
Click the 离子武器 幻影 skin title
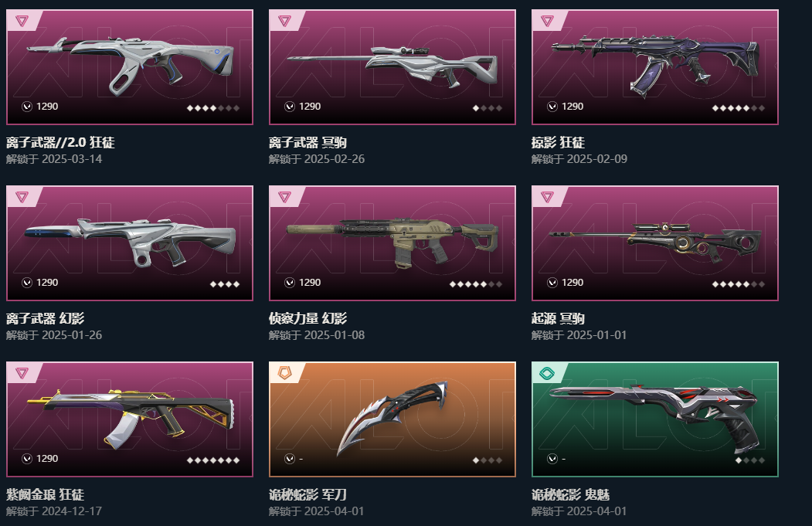45,318
